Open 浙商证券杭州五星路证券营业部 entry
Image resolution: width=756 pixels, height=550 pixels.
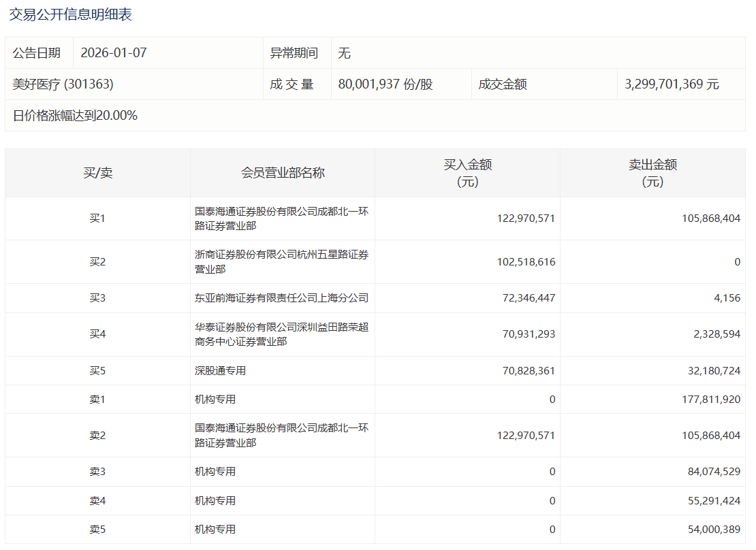(281, 261)
